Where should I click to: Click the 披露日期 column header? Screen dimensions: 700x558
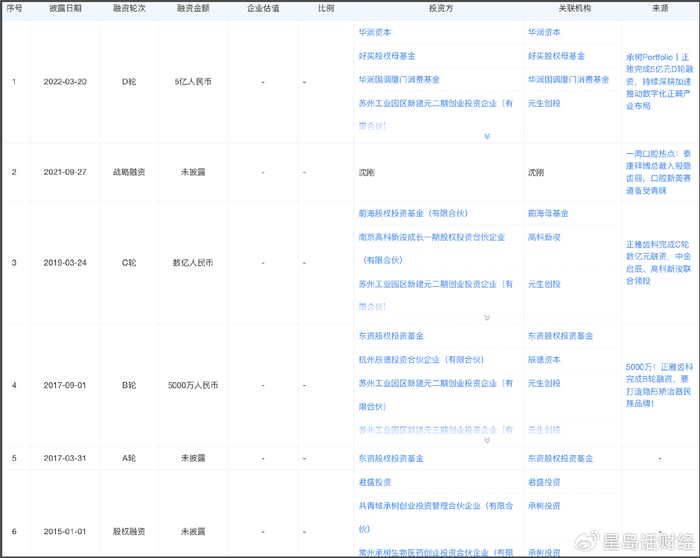pos(65,8)
